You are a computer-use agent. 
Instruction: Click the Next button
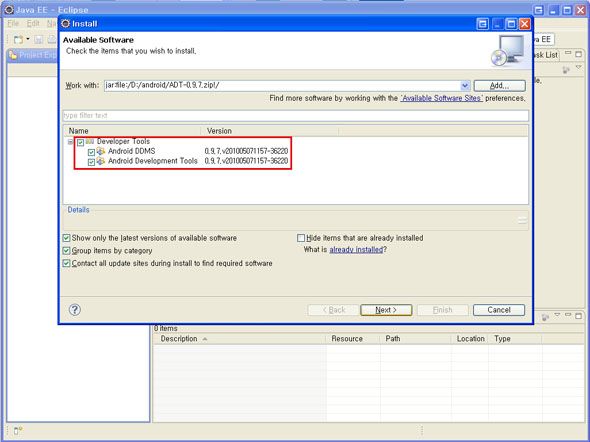pos(386,310)
